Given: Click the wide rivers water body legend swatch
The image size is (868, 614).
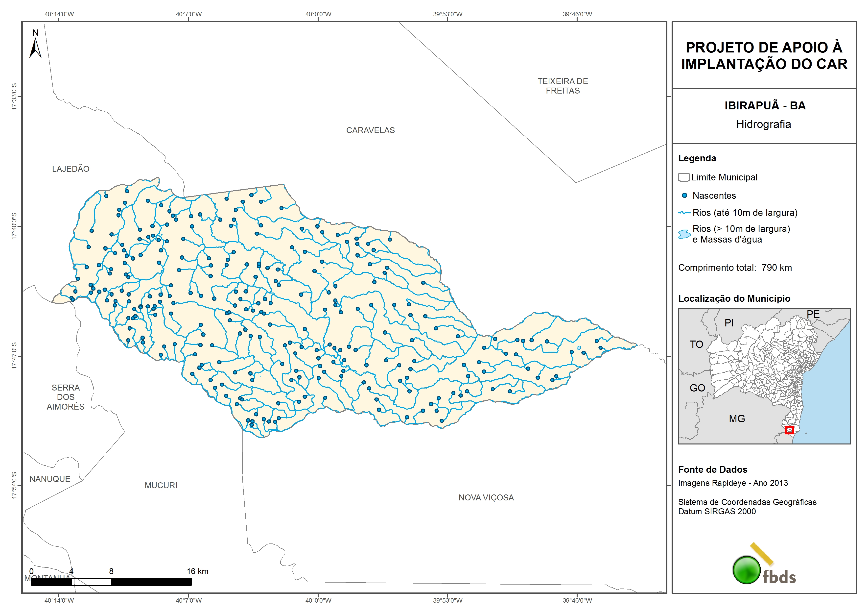Looking at the screenshot, I should point(684,234).
